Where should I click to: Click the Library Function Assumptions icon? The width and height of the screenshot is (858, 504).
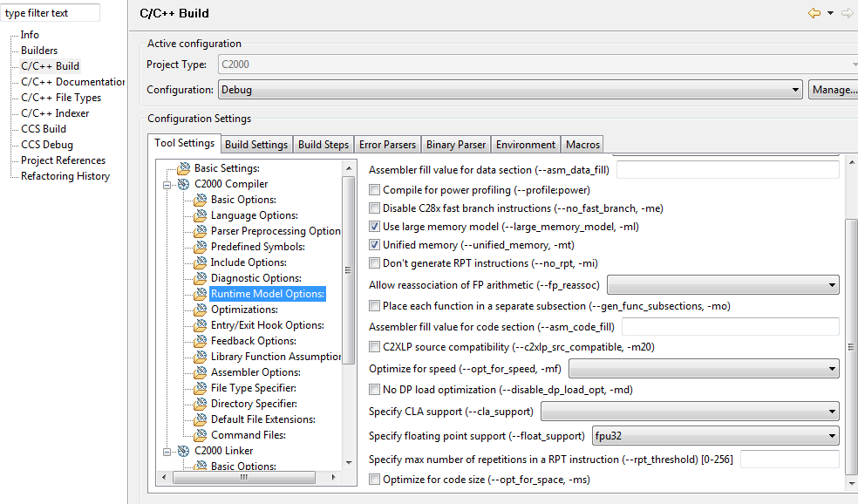pos(201,357)
